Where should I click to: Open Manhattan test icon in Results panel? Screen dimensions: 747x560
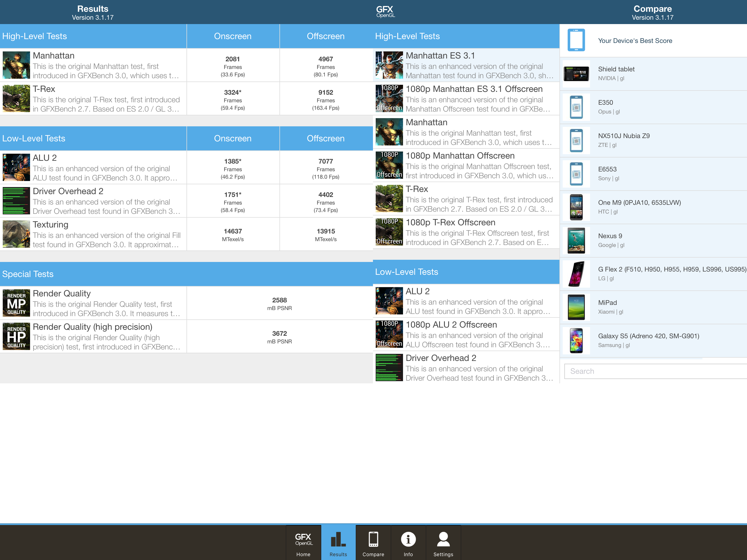pos(16,65)
